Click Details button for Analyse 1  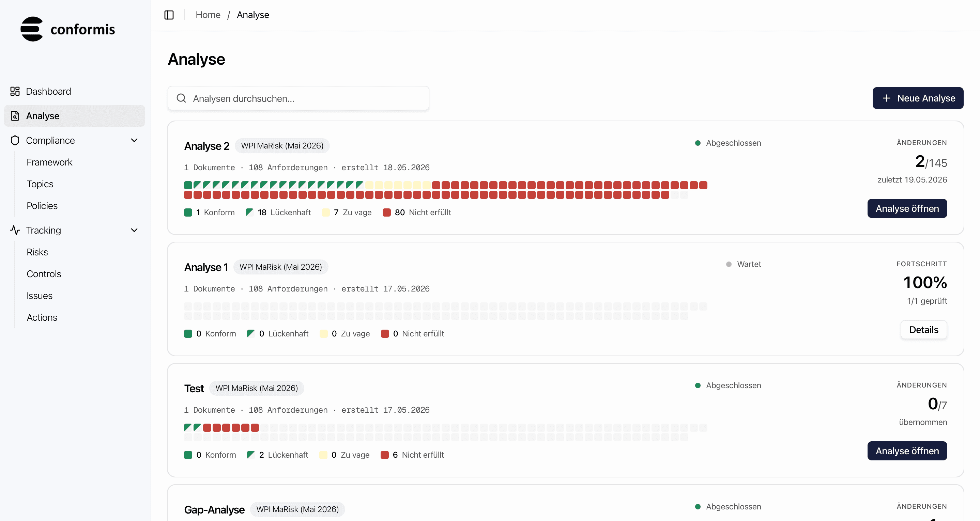pos(924,330)
